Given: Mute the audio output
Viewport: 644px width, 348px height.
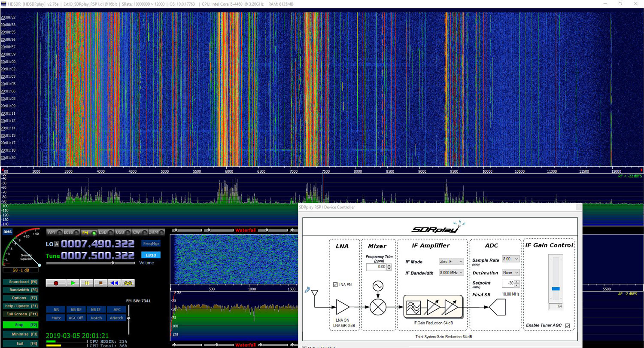Looking at the screenshot, I should tap(56, 318).
